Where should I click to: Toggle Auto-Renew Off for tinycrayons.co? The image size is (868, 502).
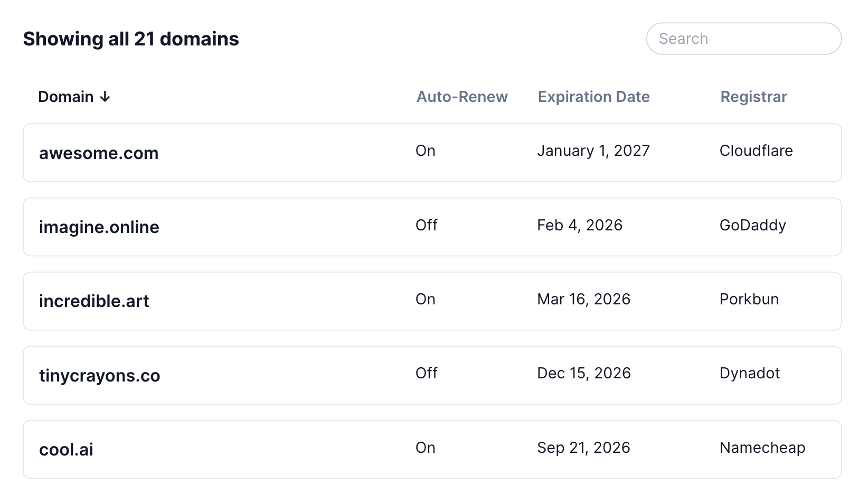click(426, 373)
